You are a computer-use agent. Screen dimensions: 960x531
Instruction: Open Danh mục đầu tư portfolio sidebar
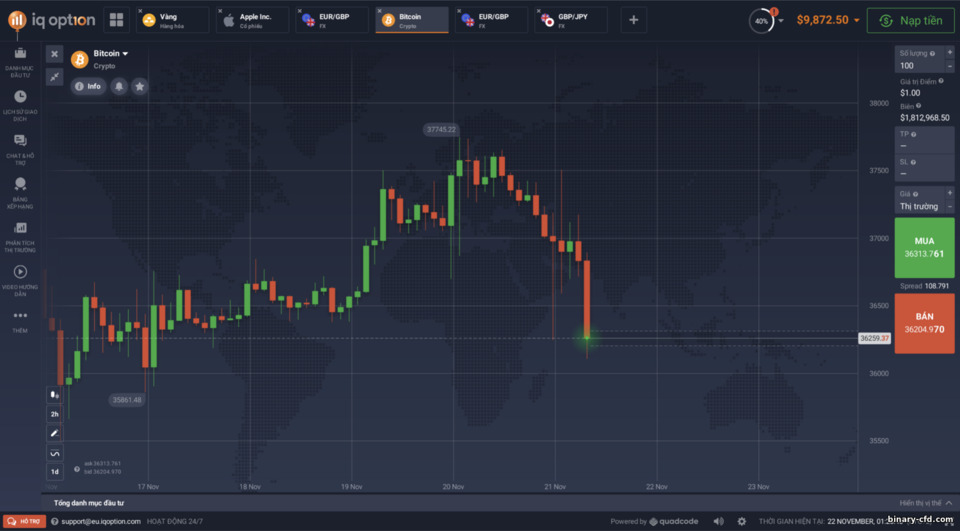pyautogui.click(x=20, y=62)
